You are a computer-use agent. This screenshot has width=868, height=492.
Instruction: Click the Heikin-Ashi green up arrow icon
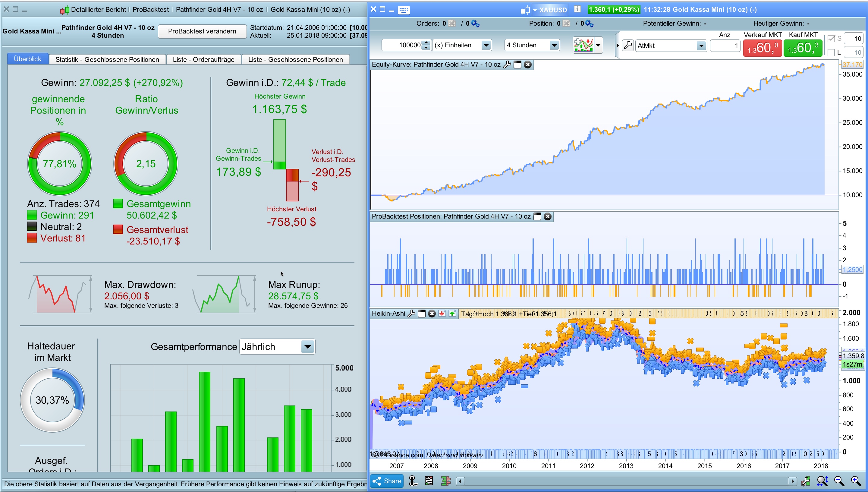click(x=452, y=314)
